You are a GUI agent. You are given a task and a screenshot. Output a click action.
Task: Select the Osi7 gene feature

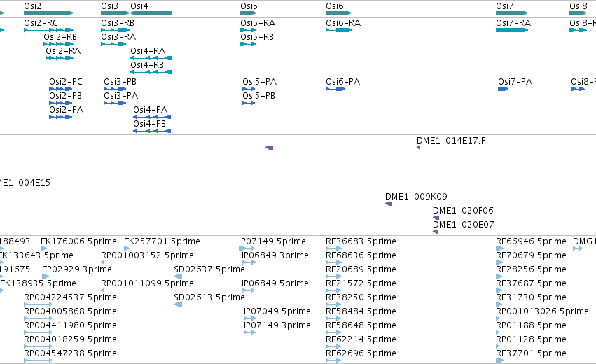click(512, 13)
